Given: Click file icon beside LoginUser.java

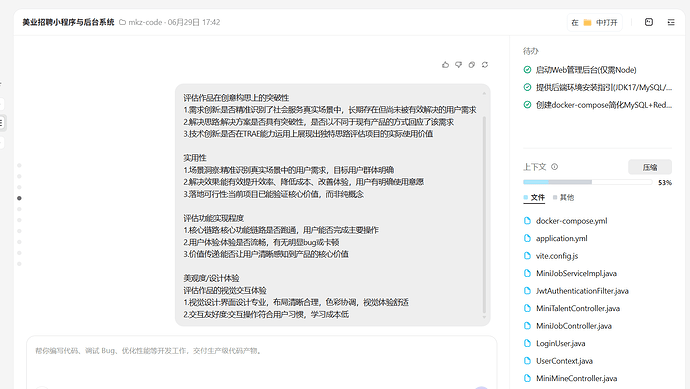Looking at the screenshot, I should 527,343.
